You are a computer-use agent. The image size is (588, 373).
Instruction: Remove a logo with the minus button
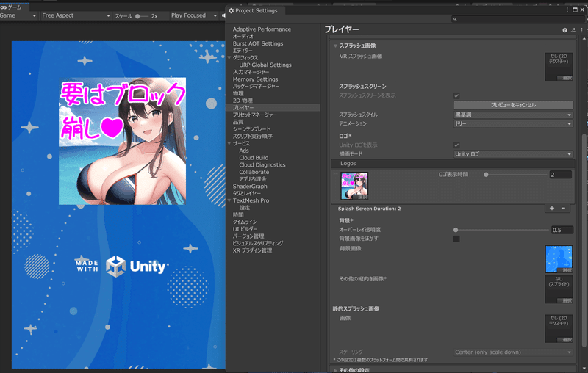pos(563,209)
